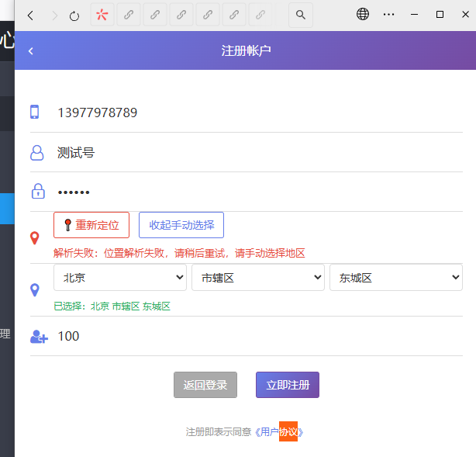
Task: Click the 注册帐户 page title
Action: 246,50
